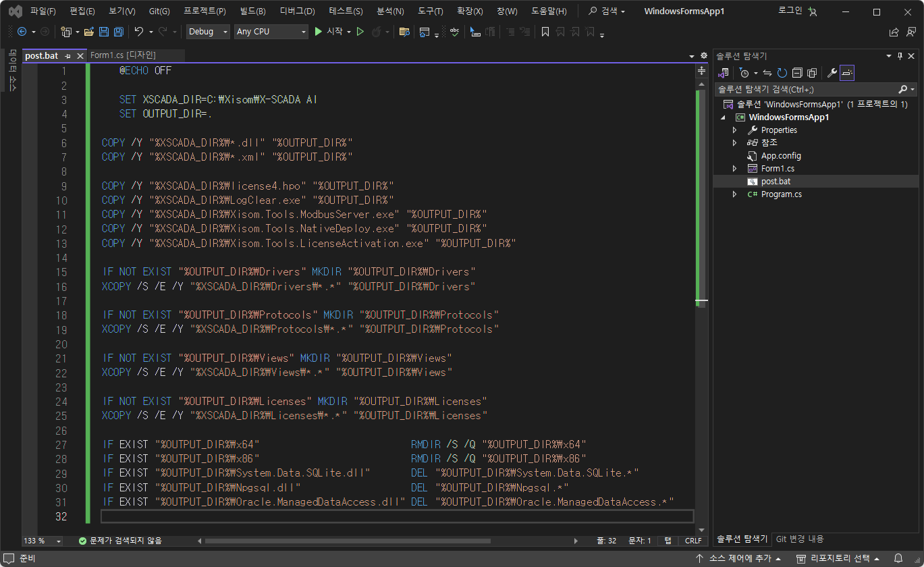This screenshot has width=924, height=567.
Task: Expand the Form1.cs node
Action: point(734,168)
